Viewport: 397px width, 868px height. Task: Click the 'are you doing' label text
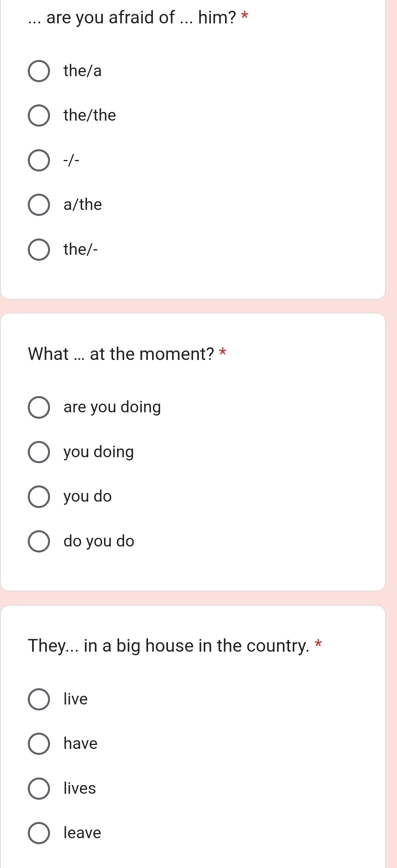[x=112, y=407]
